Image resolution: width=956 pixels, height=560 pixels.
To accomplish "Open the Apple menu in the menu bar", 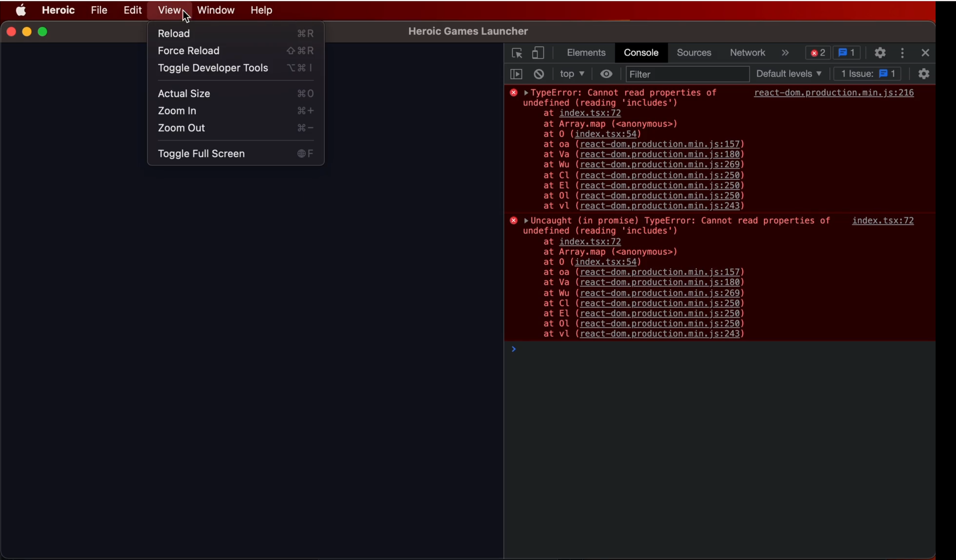I will coord(21,10).
